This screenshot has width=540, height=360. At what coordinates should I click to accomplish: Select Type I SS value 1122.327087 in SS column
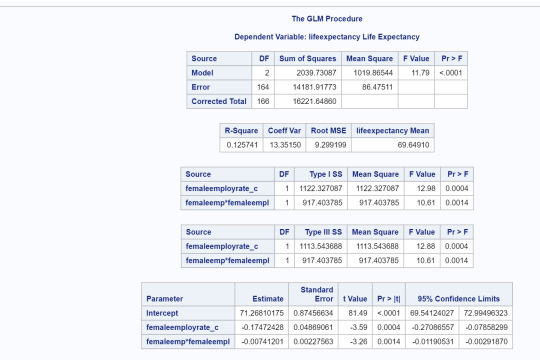321,189
